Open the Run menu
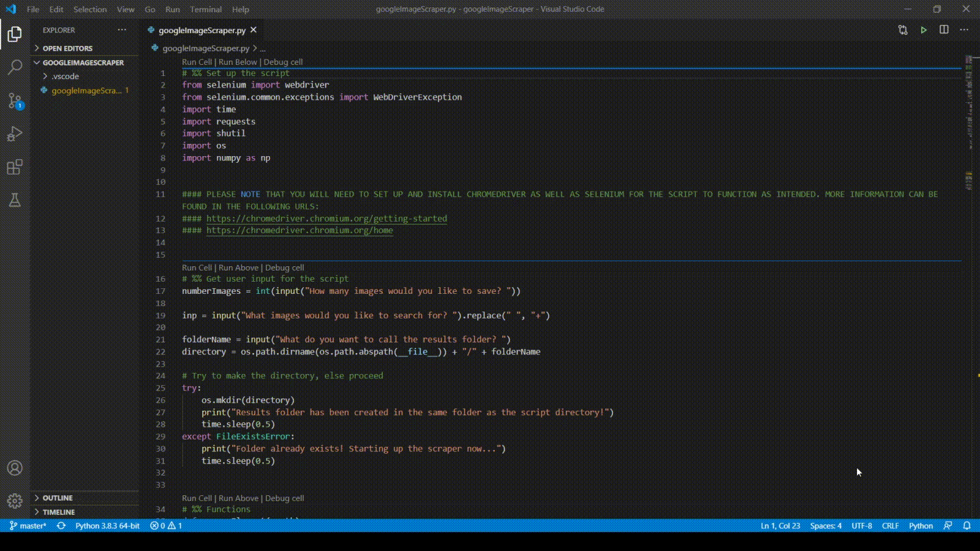The image size is (980, 551). tap(173, 9)
